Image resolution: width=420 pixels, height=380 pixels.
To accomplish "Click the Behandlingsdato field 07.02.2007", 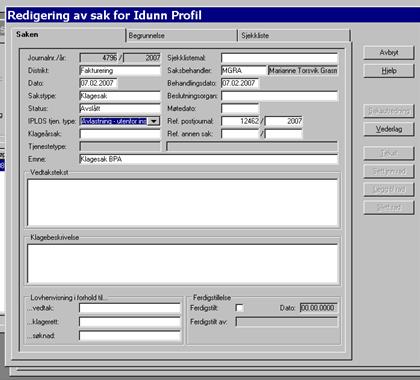I will [x=240, y=83].
